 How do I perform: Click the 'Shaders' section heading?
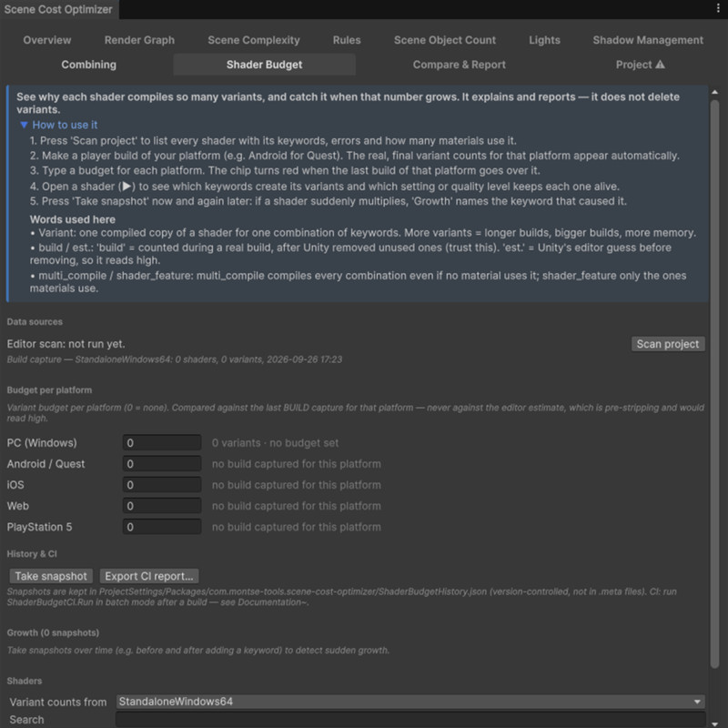pos(25,681)
